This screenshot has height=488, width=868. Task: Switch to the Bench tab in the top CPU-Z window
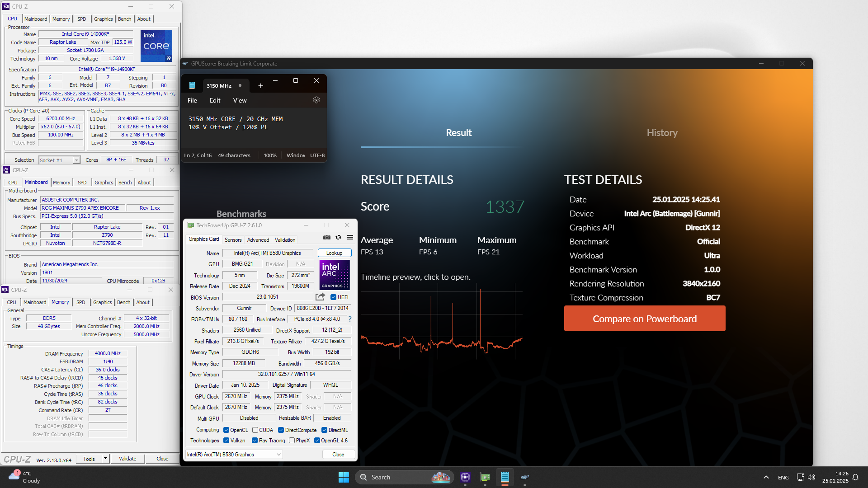124,19
